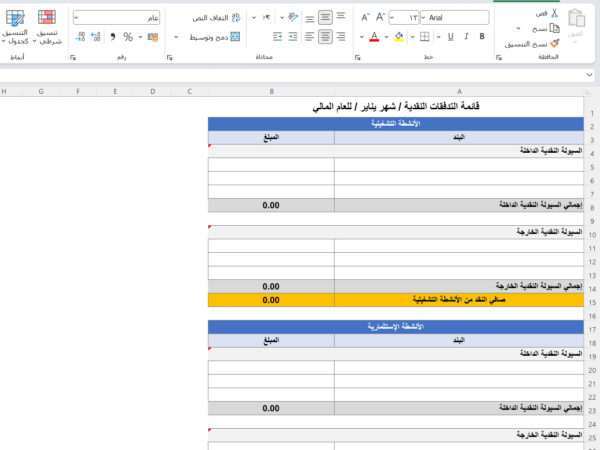
Task: Expand the formula bar chevron
Action: pyautogui.click(x=589, y=75)
